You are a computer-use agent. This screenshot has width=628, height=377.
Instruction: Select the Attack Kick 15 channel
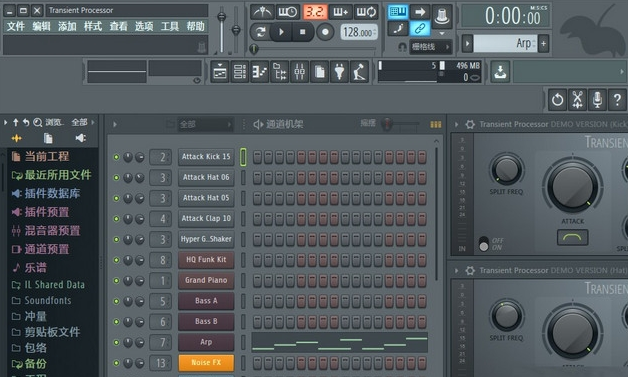(x=206, y=157)
